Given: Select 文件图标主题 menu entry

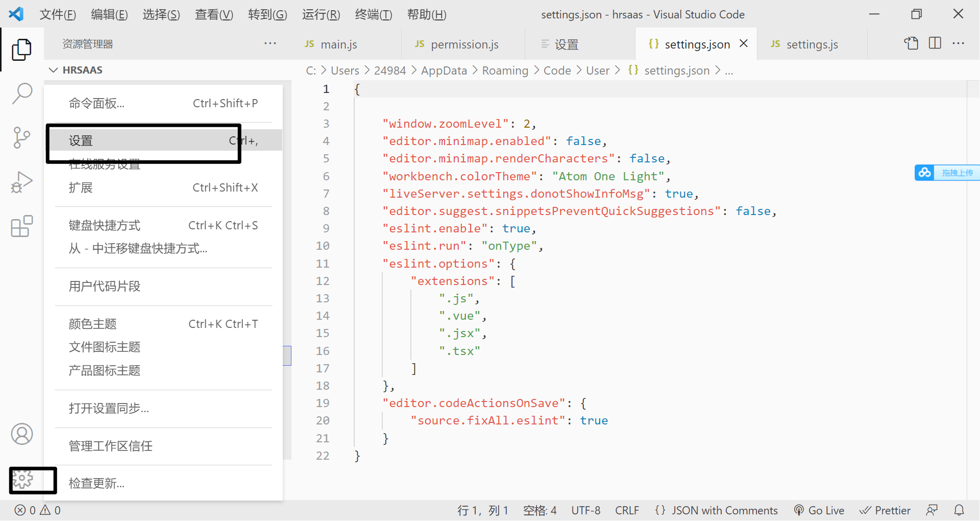Looking at the screenshot, I should pos(163,347).
